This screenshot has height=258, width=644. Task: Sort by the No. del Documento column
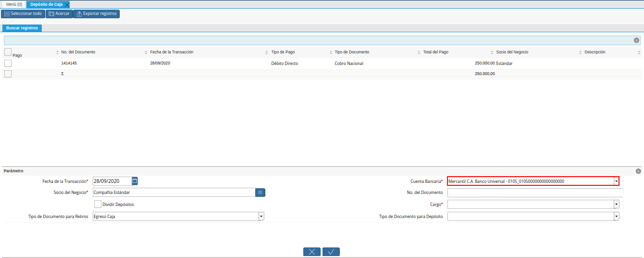point(78,52)
